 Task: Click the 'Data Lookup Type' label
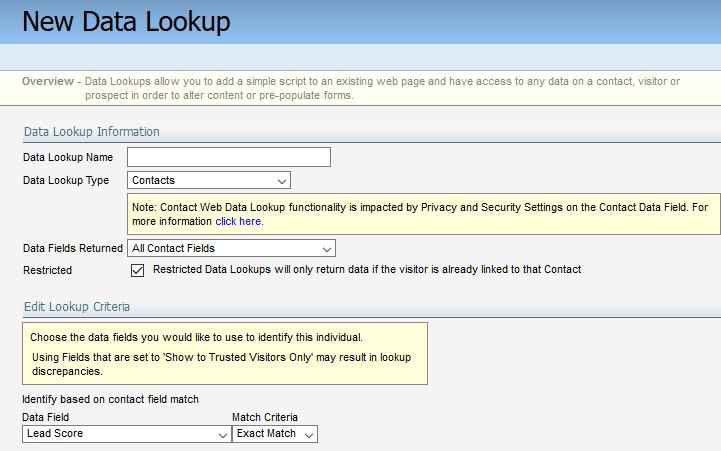pos(66,180)
